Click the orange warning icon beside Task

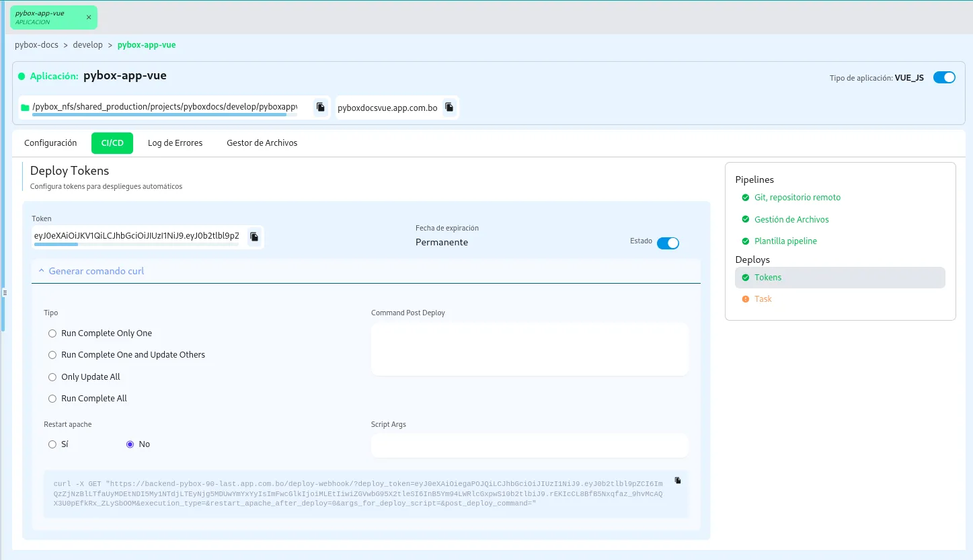point(745,299)
